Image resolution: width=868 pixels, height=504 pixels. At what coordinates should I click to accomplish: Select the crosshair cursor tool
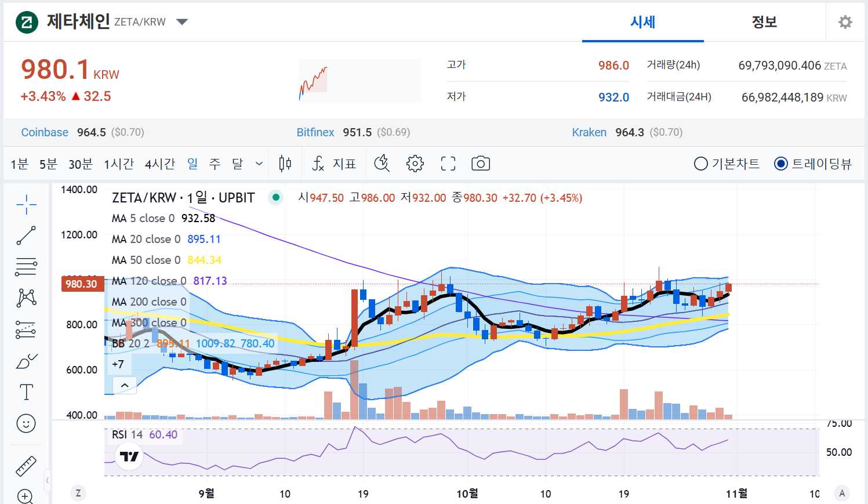26,205
